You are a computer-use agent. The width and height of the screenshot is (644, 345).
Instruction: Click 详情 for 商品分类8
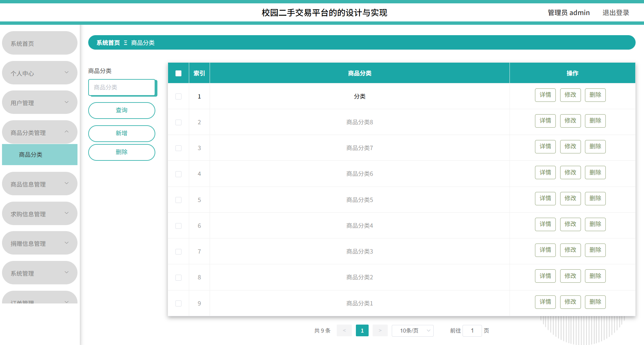click(545, 121)
